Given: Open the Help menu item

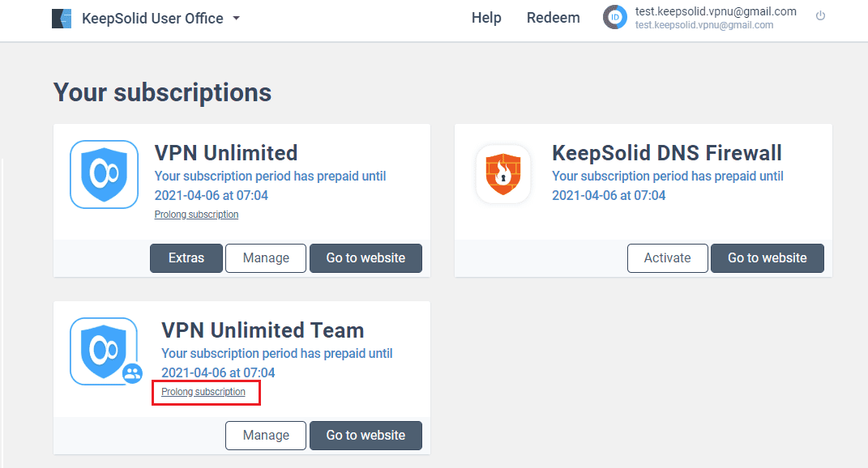Looking at the screenshot, I should 486,18.
